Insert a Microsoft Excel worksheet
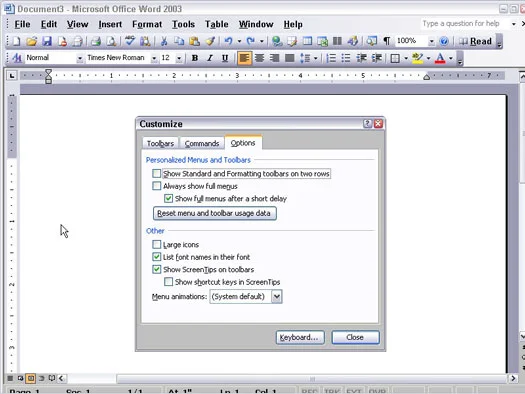 coord(322,42)
